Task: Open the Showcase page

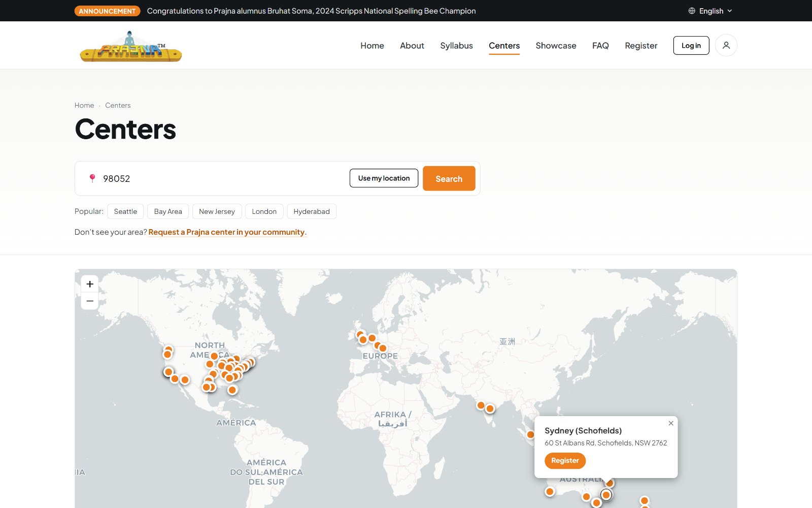Action: tap(556, 46)
